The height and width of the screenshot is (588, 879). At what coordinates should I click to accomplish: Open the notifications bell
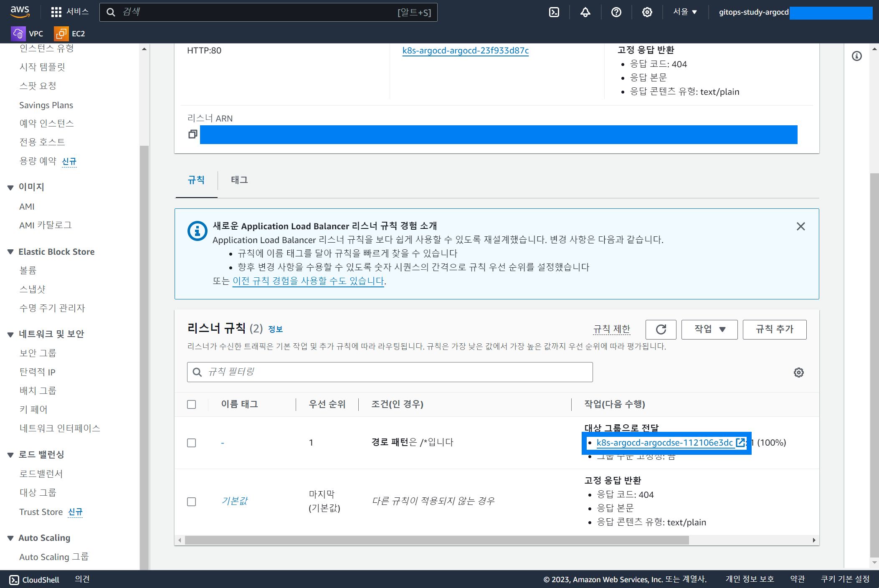point(585,12)
